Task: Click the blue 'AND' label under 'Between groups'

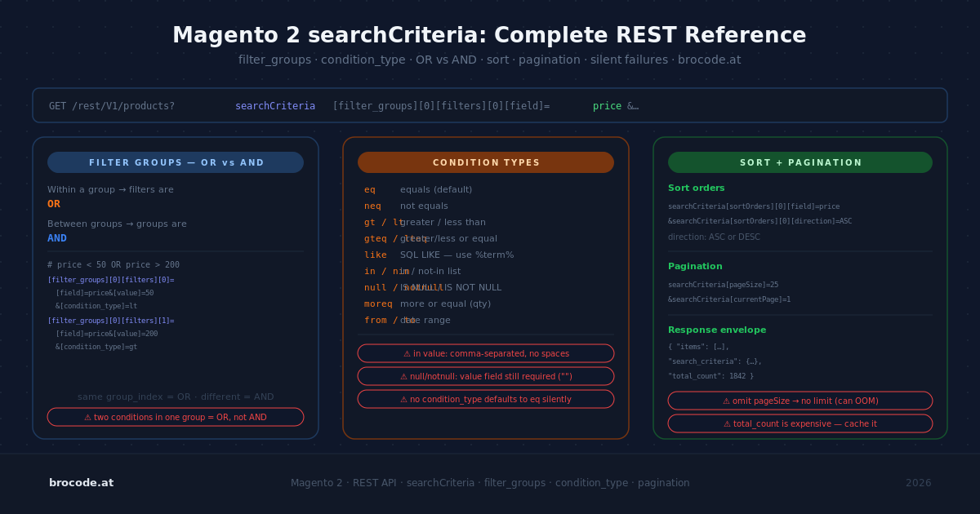Action: [x=57, y=238]
